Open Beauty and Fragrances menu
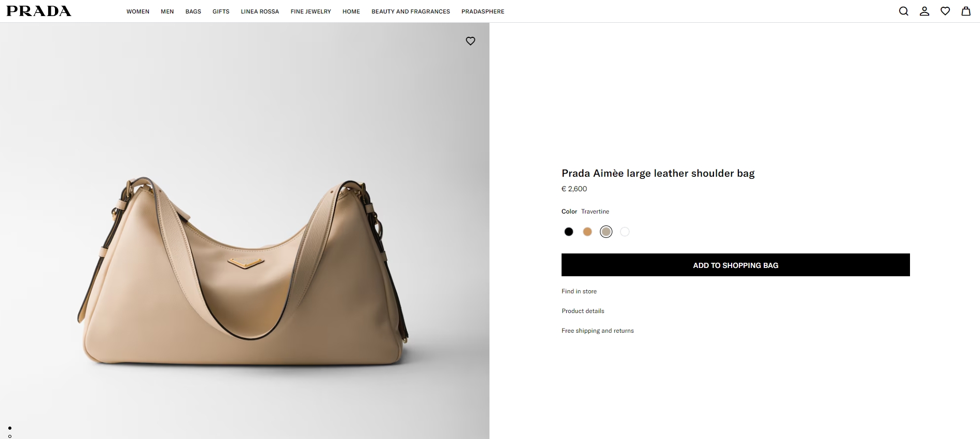 pos(411,11)
